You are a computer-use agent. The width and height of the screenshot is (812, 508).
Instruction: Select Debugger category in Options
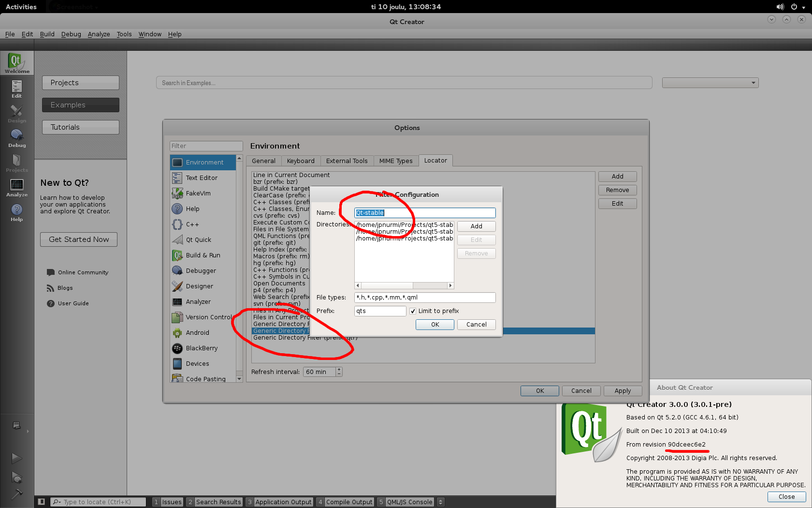[x=202, y=271]
